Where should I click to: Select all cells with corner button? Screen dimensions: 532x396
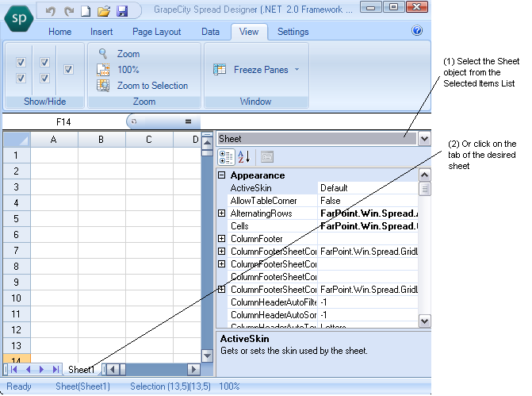coord(17,140)
